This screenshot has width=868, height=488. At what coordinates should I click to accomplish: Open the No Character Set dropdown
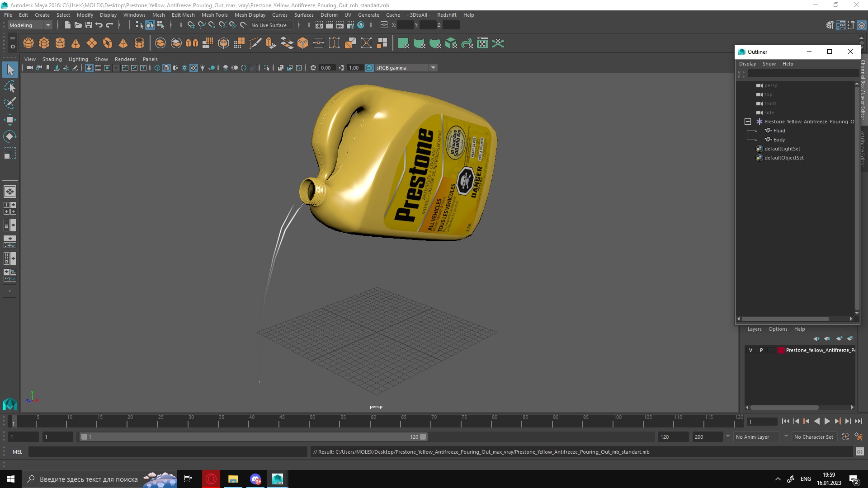tap(814, 437)
